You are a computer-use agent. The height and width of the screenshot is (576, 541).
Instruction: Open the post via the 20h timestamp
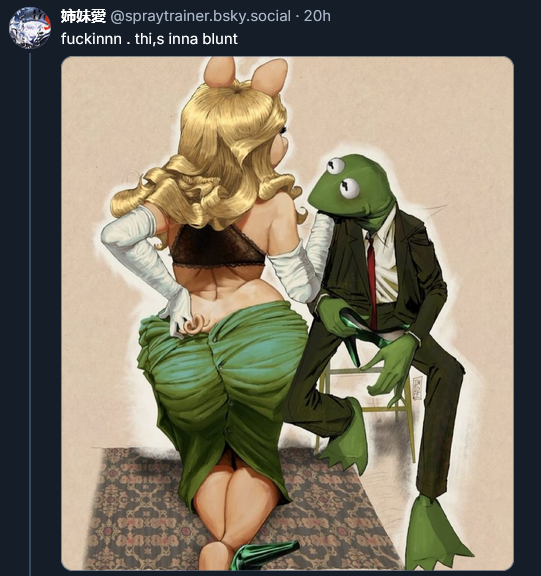point(317,17)
